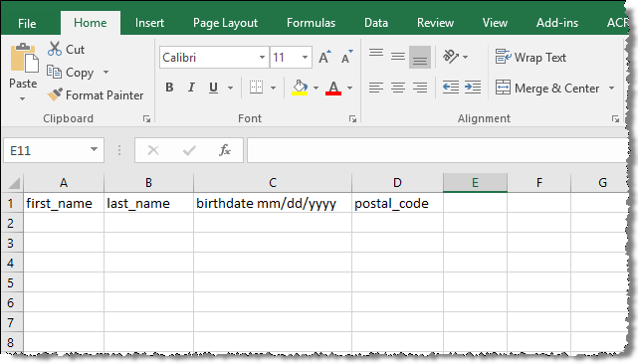Click Increase Indent icon
Screen dimensions: 638x364
point(473,88)
